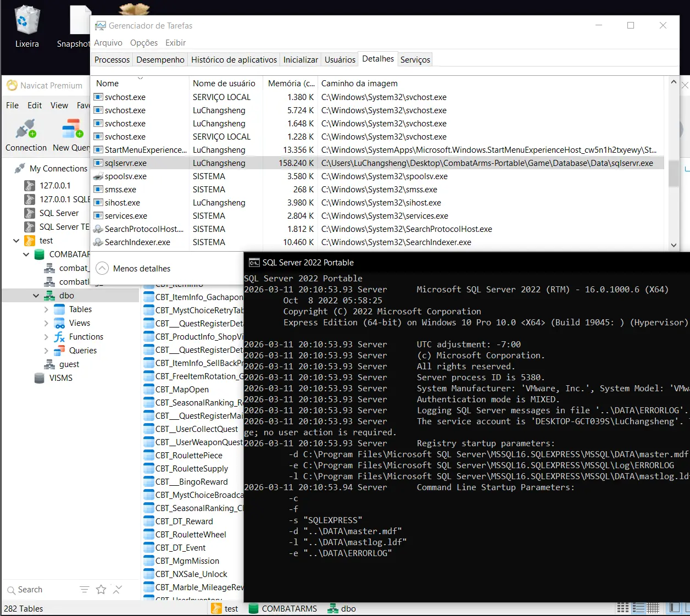Sort by Memória column header
The image size is (690, 616).
(x=291, y=84)
